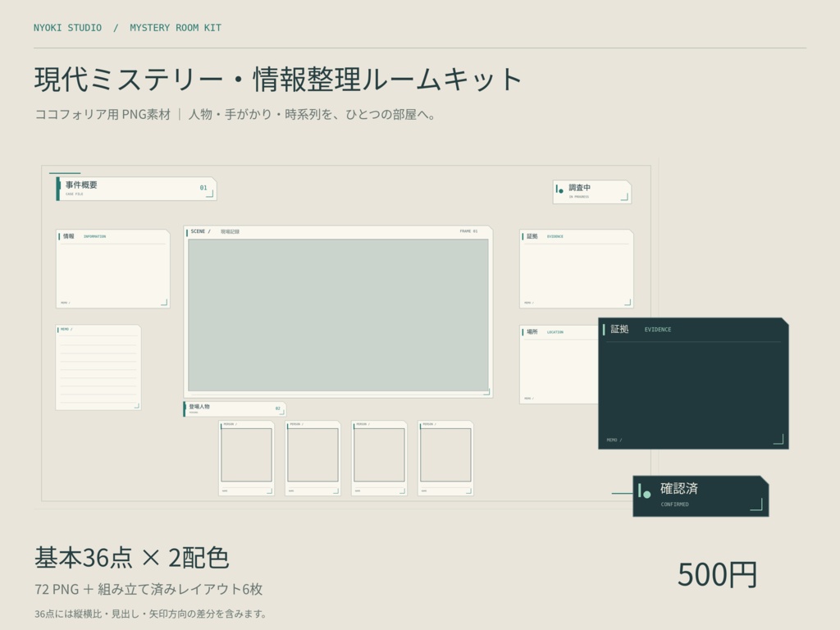Click the FRAME 01 label
The height and width of the screenshot is (630, 840).
(x=468, y=231)
